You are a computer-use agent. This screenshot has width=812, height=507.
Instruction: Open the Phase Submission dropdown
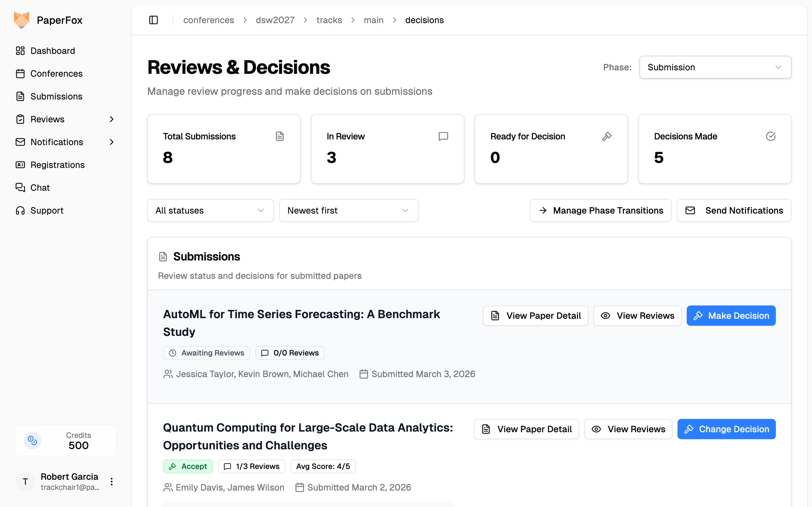pos(715,67)
